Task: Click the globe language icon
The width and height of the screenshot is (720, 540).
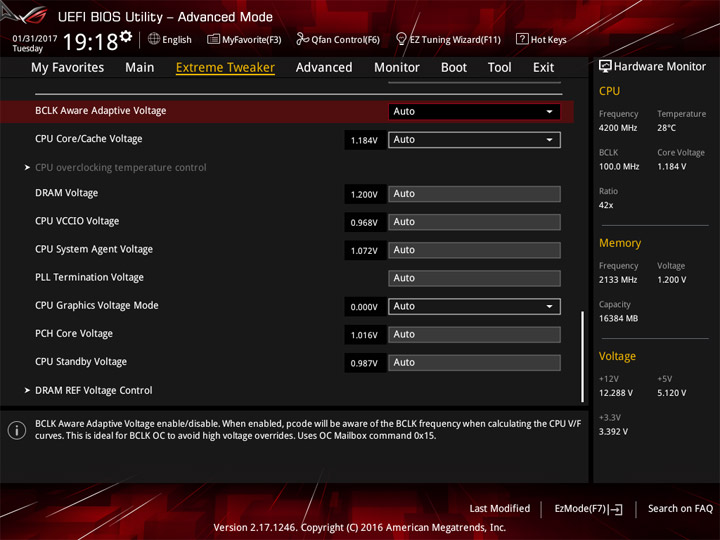Action: [154, 39]
